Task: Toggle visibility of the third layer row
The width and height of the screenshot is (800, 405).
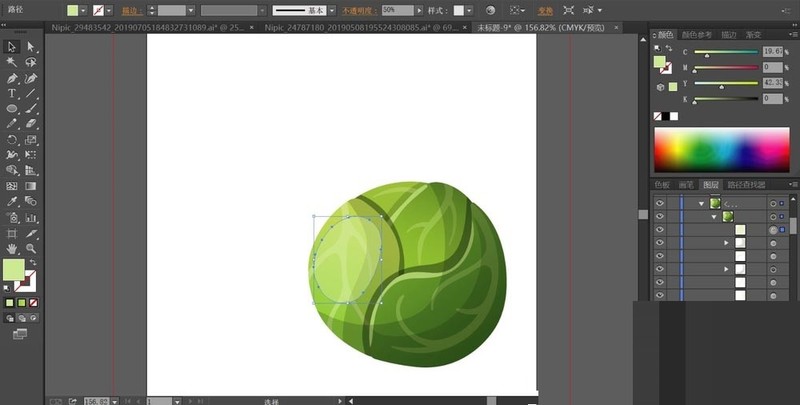Action: coord(659,230)
